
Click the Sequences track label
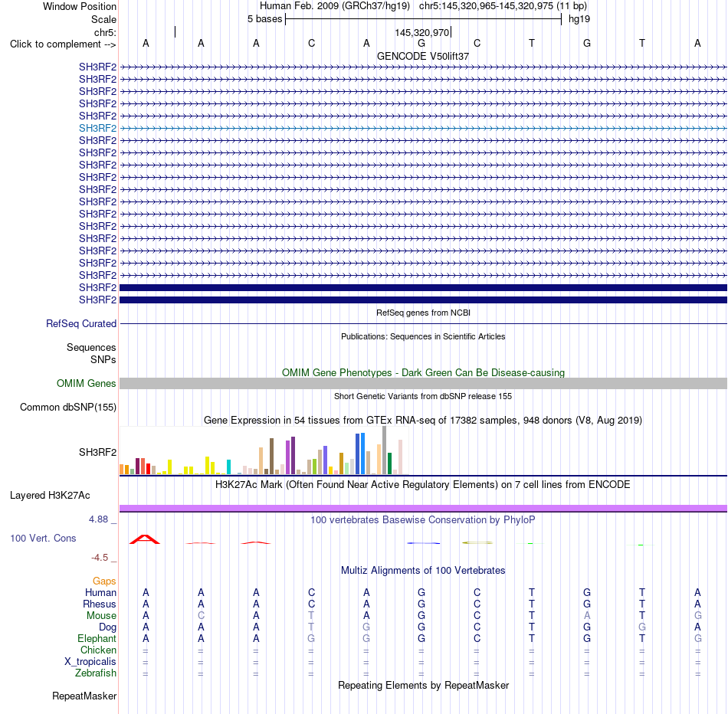pos(91,347)
